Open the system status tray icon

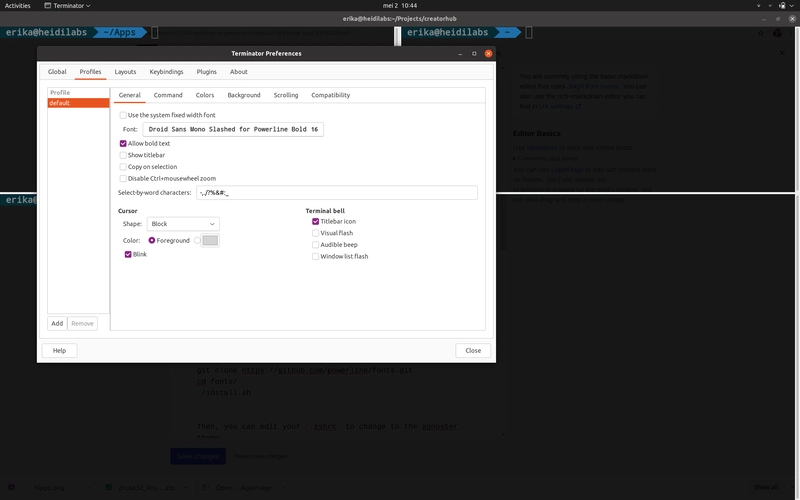[782, 6]
